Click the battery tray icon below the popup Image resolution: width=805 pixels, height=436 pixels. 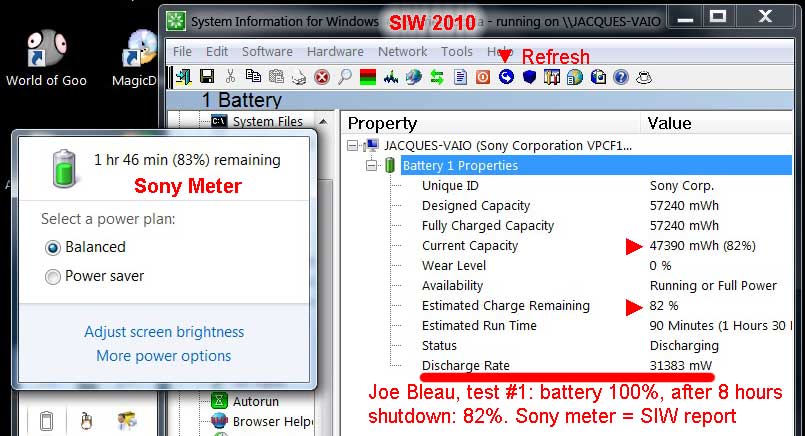click(x=46, y=421)
